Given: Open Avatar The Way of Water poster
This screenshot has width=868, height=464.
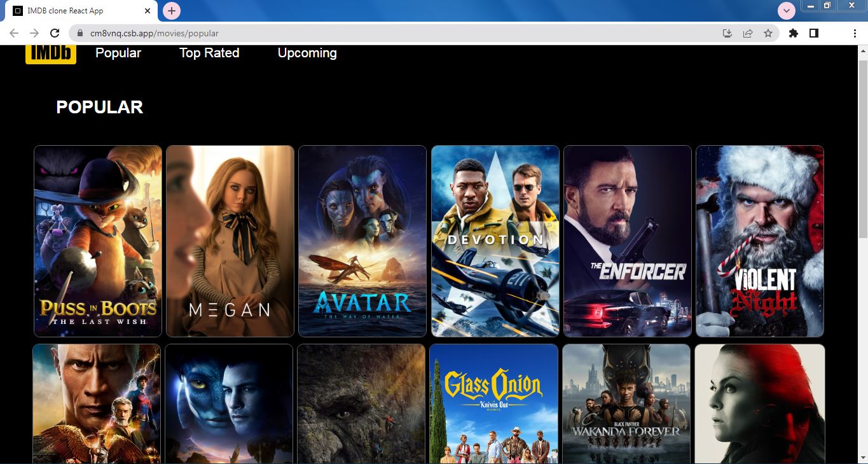Looking at the screenshot, I should (362, 241).
